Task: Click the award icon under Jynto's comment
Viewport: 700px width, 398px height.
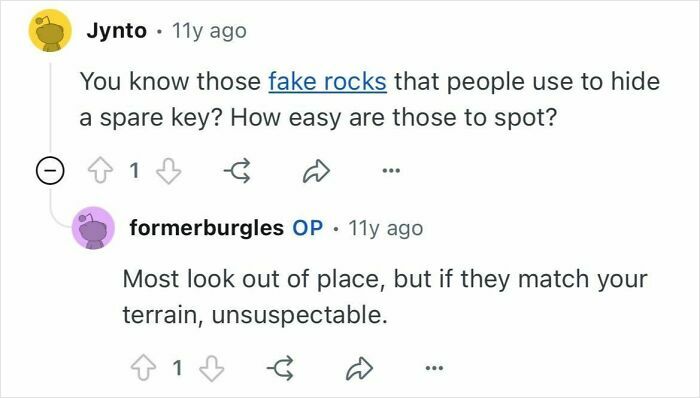Action: (x=238, y=171)
